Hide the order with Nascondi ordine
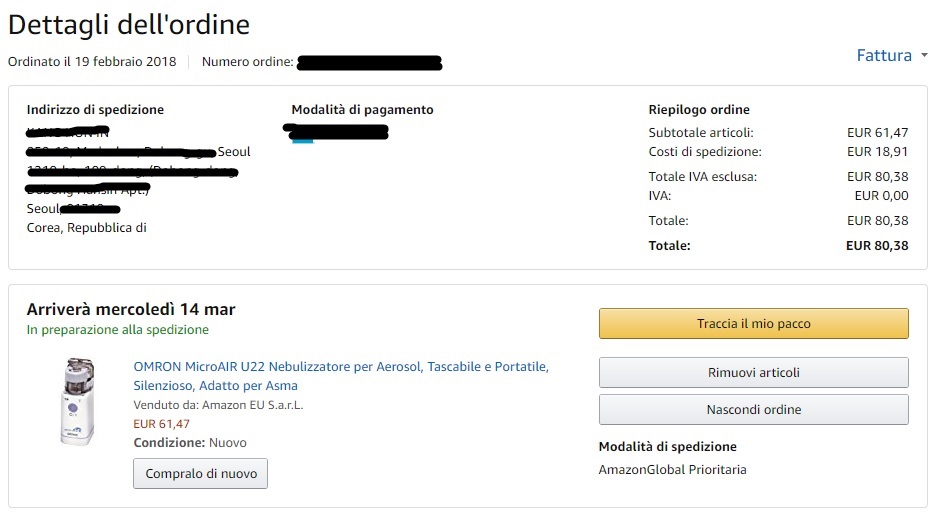The width and height of the screenshot is (936, 520). (x=753, y=409)
